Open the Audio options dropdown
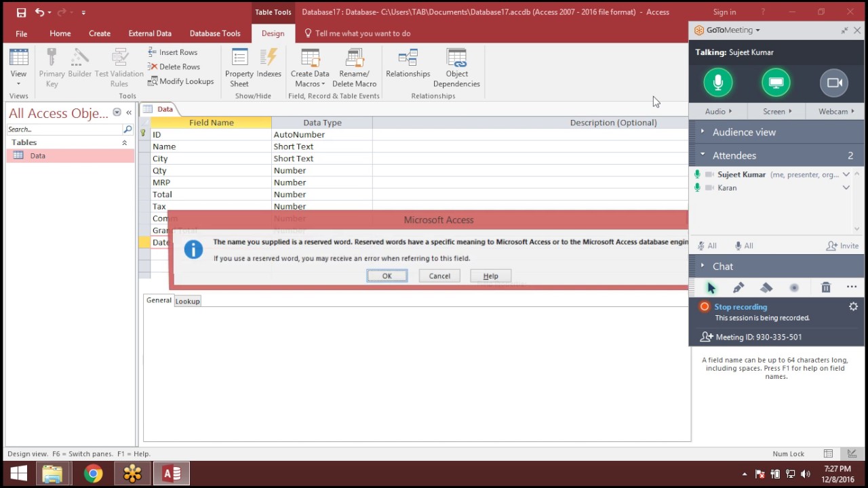The image size is (868, 488). 718,111
